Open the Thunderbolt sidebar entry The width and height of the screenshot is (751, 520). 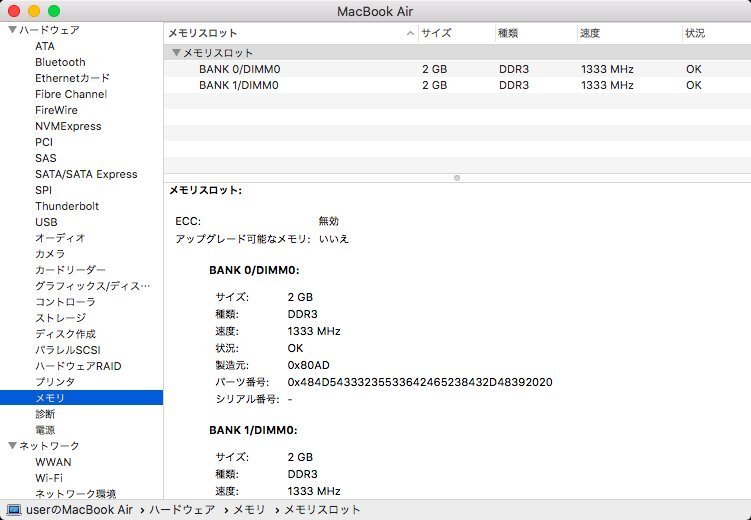[66, 206]
